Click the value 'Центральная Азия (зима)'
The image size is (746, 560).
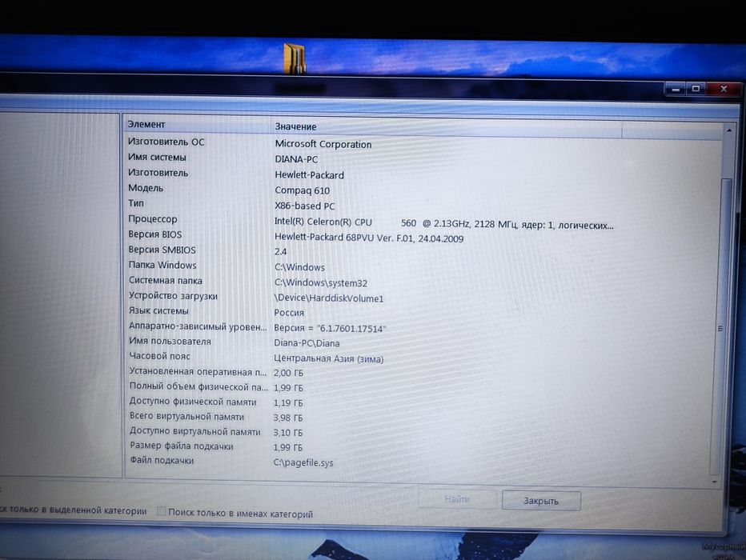[x=329, y=358]
